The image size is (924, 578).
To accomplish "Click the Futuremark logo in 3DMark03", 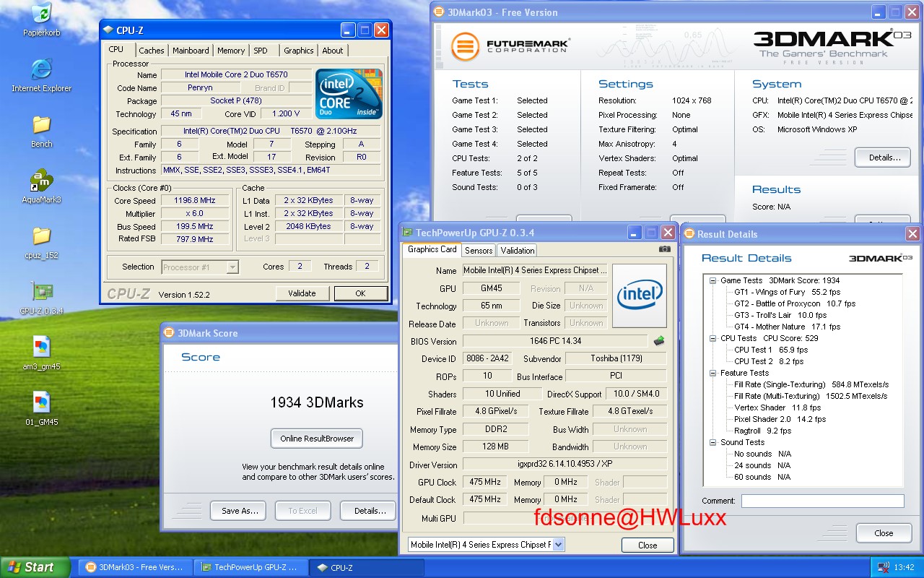I will [510, 47].
